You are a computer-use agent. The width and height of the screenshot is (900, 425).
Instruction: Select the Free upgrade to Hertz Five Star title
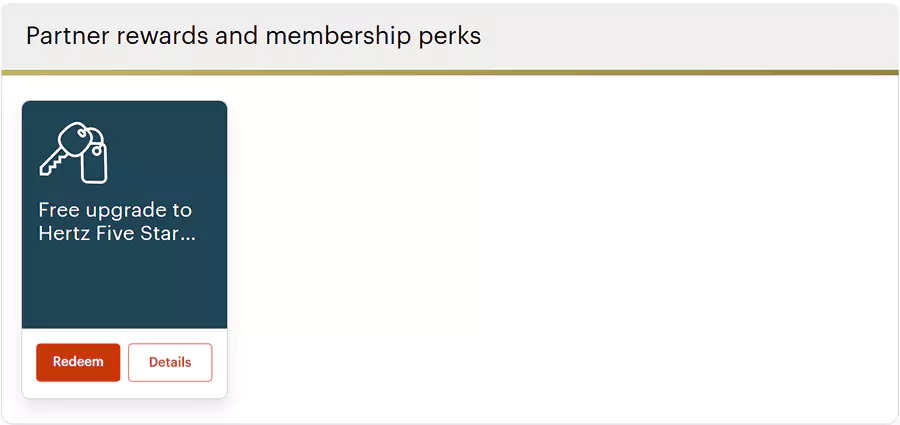(x=115, y=222)
